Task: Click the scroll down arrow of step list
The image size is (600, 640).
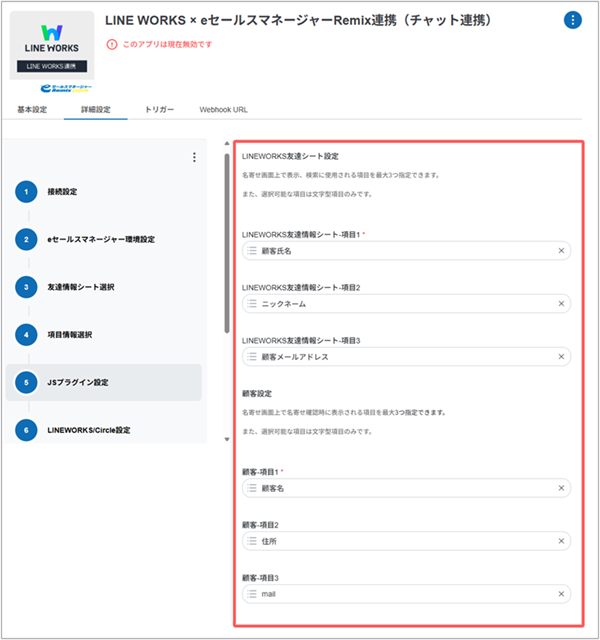Action: pos(227,440)
